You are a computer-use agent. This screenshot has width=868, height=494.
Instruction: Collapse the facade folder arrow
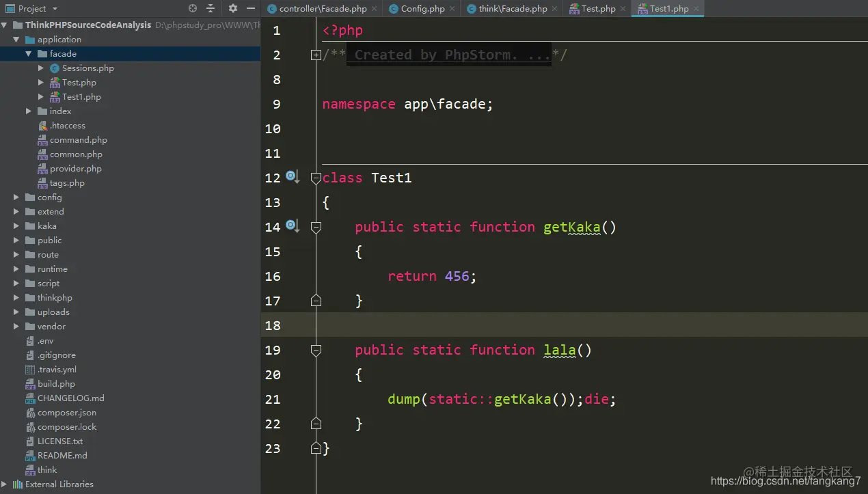[x=29, y=54]
